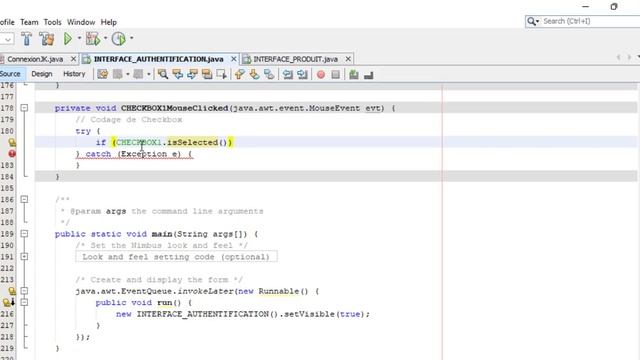Click Next Bookmark icon

254,74
